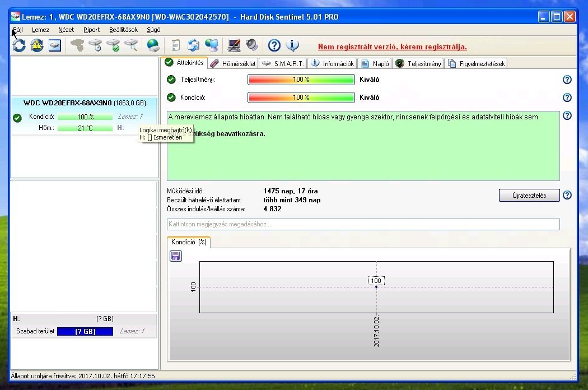The height and width of the screenshot is (390, 588).
Task: Click green check icon beside disk Kondíció
Action: coord(17,118)
